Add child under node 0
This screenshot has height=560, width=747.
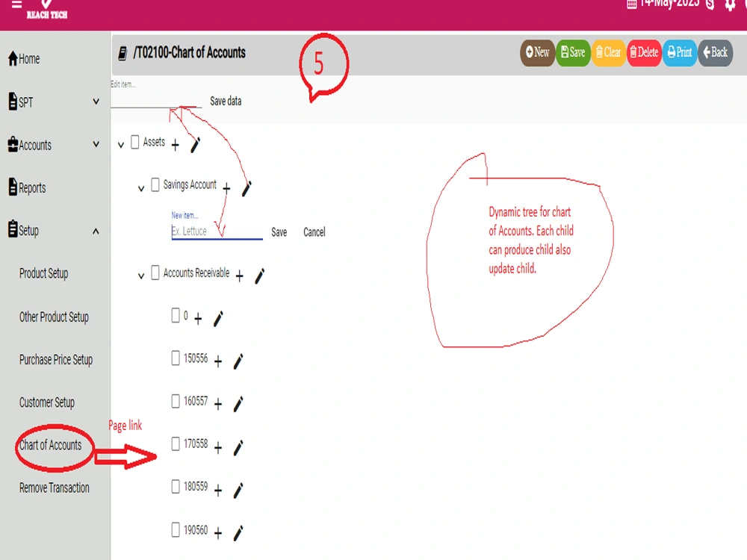[198, 319]
